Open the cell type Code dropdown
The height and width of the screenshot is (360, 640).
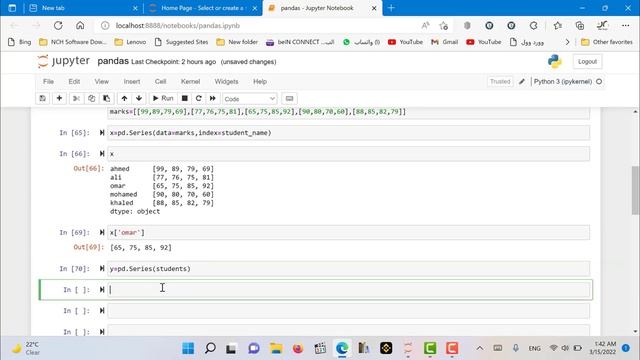[249, 99]
